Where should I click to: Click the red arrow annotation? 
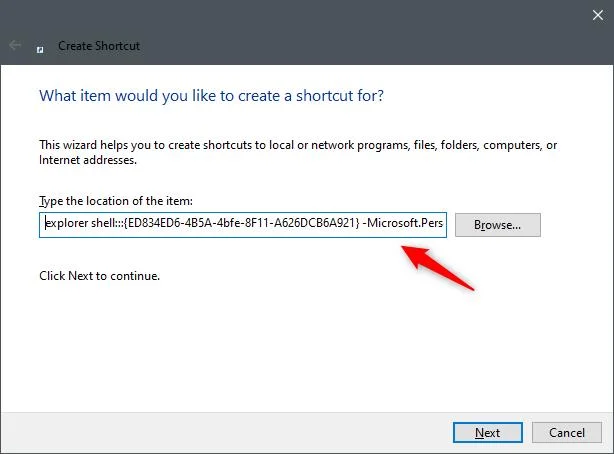[x=437, y=268]
